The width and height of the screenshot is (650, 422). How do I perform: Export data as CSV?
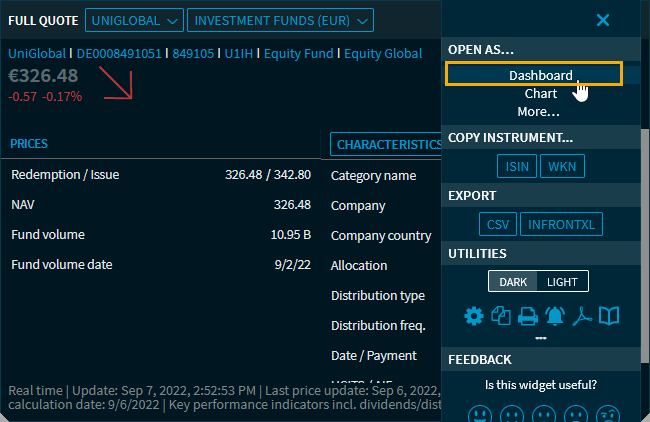click(499, 224)
